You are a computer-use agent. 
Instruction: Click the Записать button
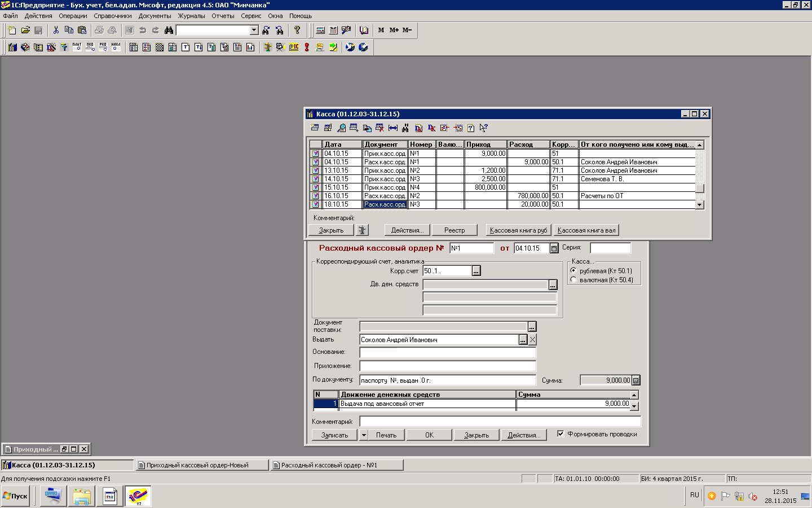335,435
